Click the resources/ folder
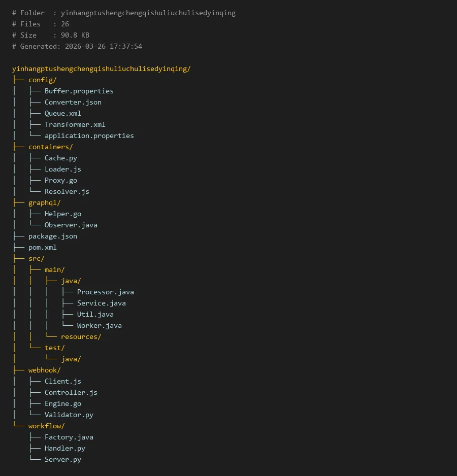 tap(81, 336)
